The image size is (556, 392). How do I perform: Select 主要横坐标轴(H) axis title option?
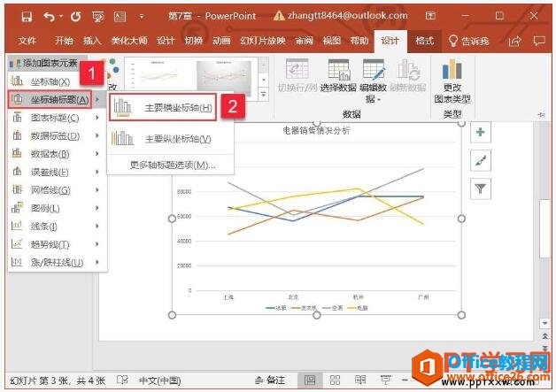(x=163, y=107)
